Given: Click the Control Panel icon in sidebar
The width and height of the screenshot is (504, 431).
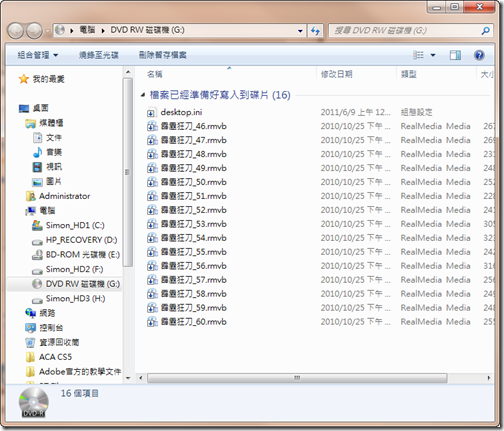Looking at the screenshot, I should (x=30, y=328).
